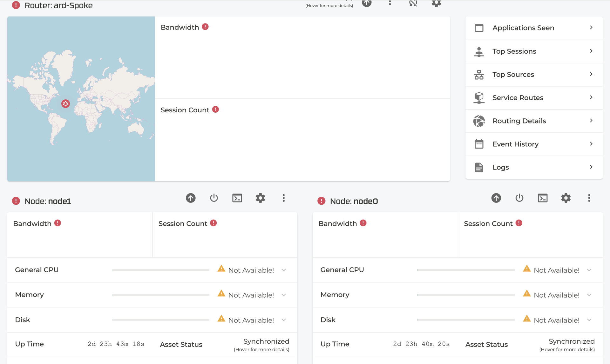Open Top Sessions
This screenshot has width=610, height=364.
point(534,51)
